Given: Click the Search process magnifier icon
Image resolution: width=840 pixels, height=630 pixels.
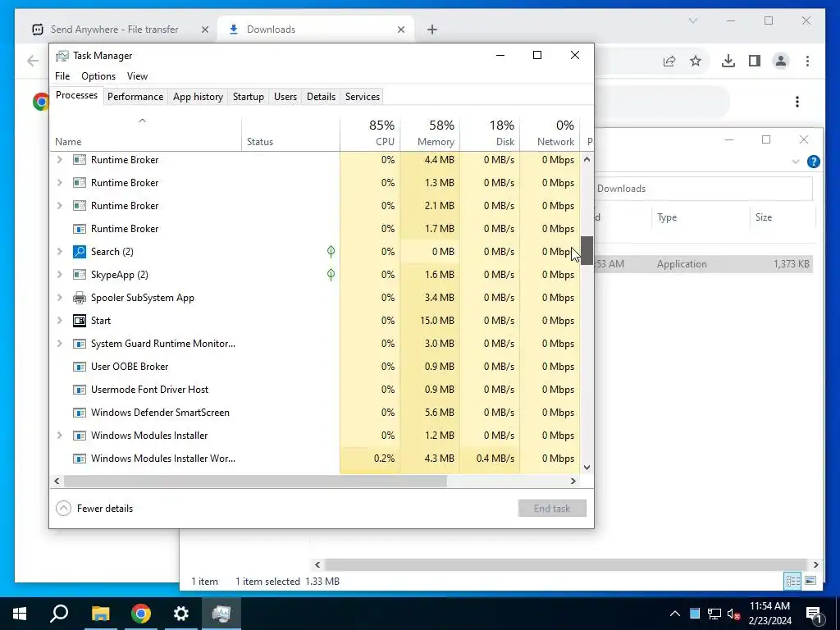Looking at the screenshot, I should [80, 251].
